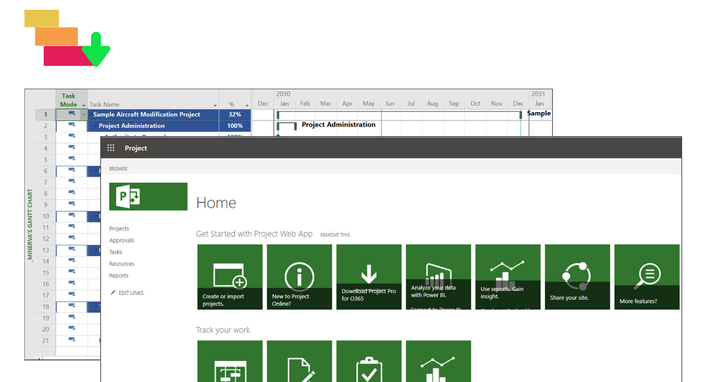Open More features tile
The image size is (705, 382).
pyautogui.click(x=647, y=277)
